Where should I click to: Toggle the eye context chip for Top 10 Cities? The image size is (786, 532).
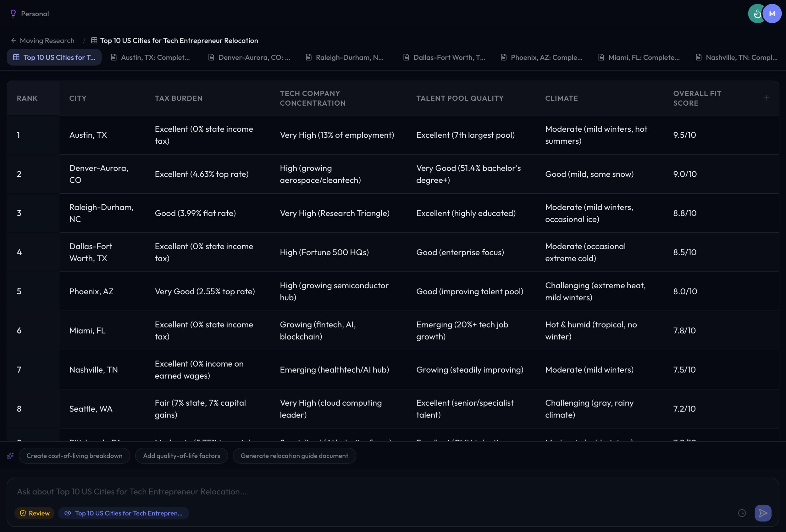coord(124,513)
